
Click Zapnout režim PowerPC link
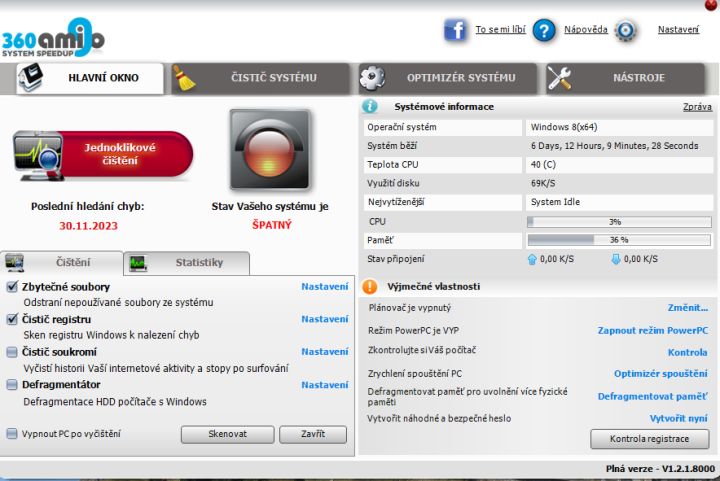pos(653,331)
